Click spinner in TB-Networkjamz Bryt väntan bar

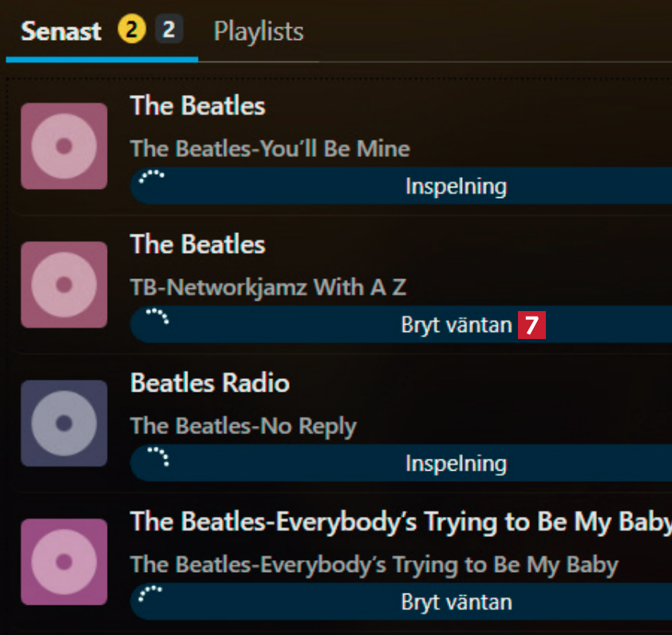pos(157,317)
